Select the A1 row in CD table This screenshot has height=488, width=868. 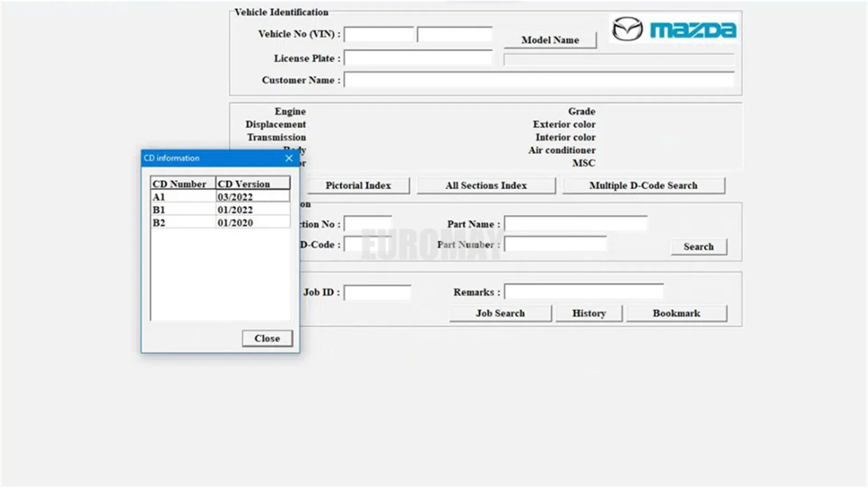(x=220, y=197)
